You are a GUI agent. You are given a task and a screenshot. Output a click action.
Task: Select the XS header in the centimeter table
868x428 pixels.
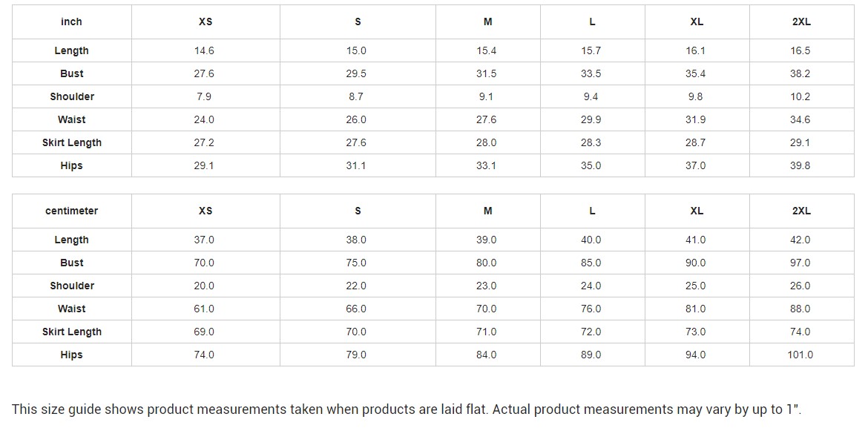(x=206, y=211)
